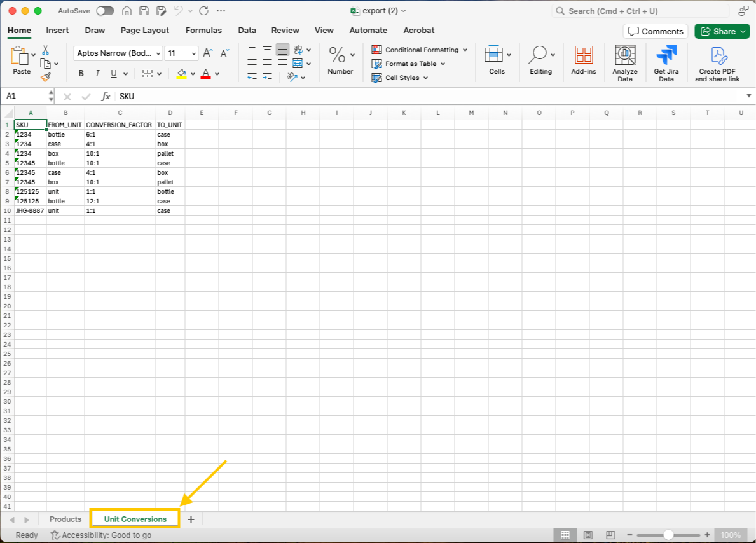Click the Copy icon

tap(45, 64)
